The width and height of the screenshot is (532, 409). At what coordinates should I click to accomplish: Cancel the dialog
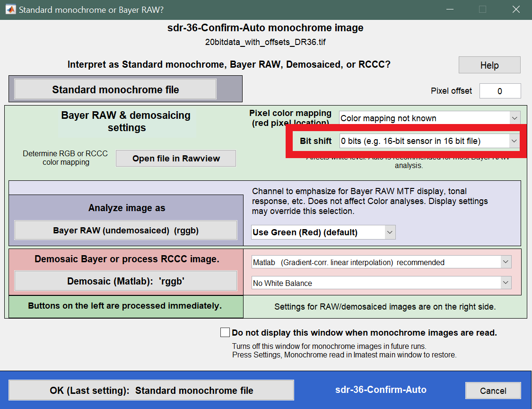pos(493,391)
